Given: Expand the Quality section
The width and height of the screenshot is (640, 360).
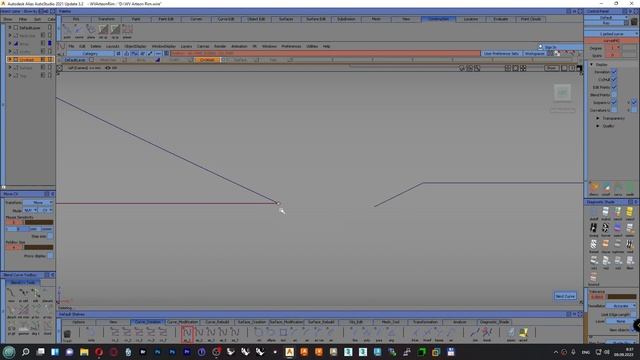Looking at the screenshot, I should tap(598, 126).
